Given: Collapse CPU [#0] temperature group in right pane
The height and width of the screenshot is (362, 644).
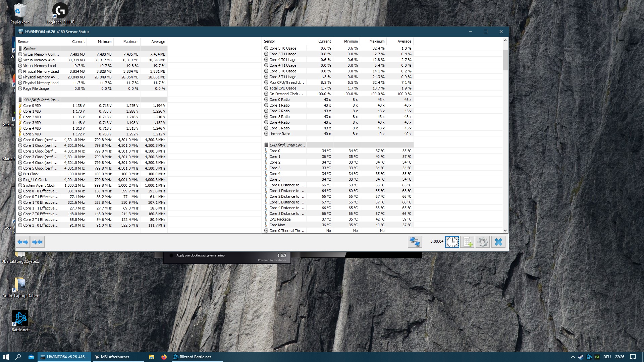Looking at the screenshot, I should coord(287,145).
